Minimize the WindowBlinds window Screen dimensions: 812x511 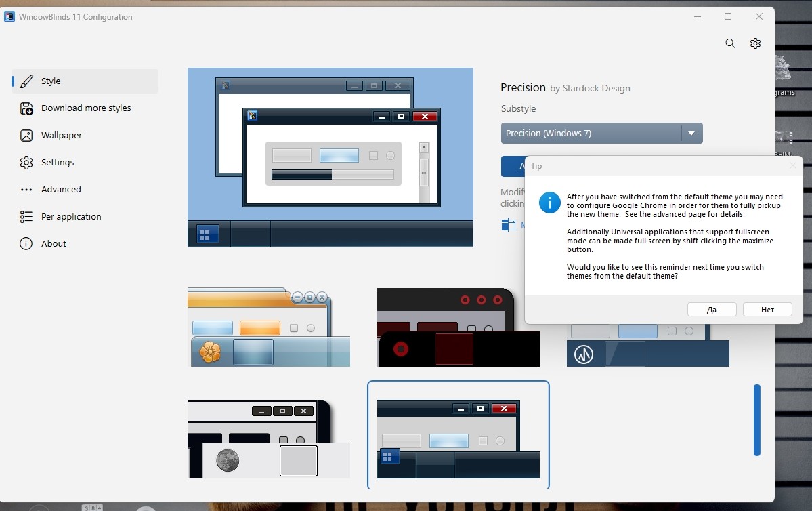(x=698, y=16)
